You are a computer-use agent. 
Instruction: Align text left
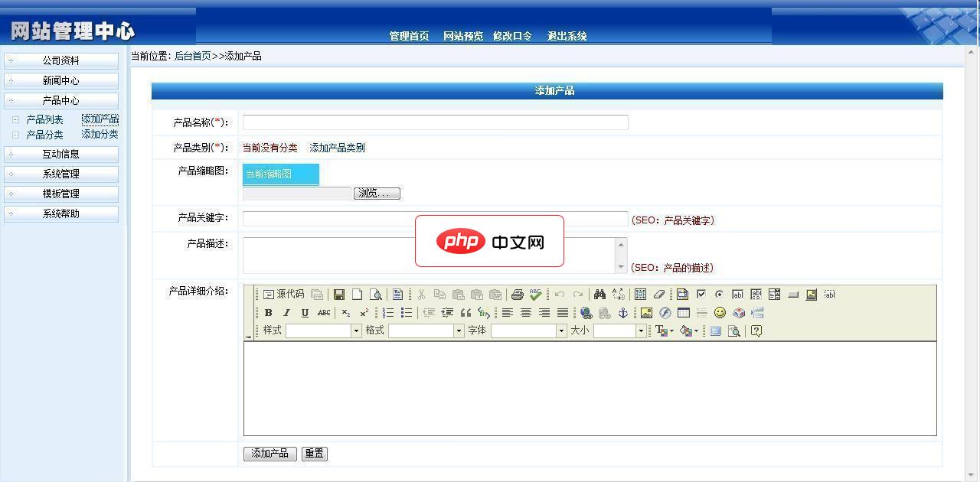point(507,313)
